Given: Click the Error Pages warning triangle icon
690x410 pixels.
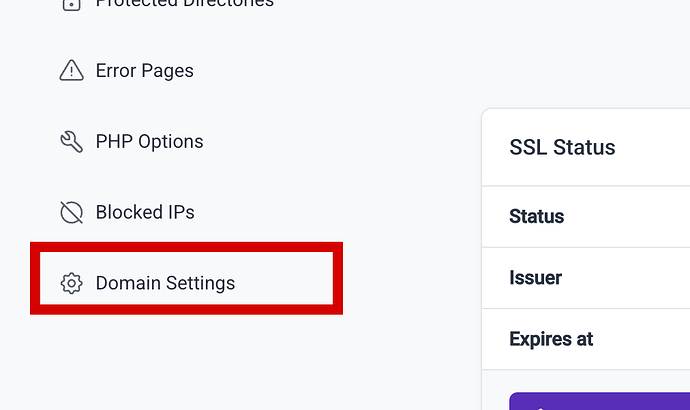Looking at the screenshot, I should click(x=71, y=71).
